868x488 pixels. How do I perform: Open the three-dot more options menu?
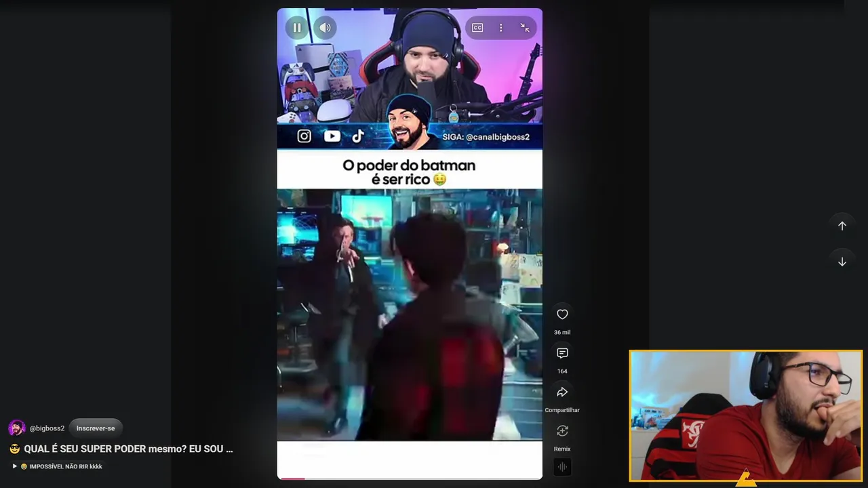click(501, 28)
